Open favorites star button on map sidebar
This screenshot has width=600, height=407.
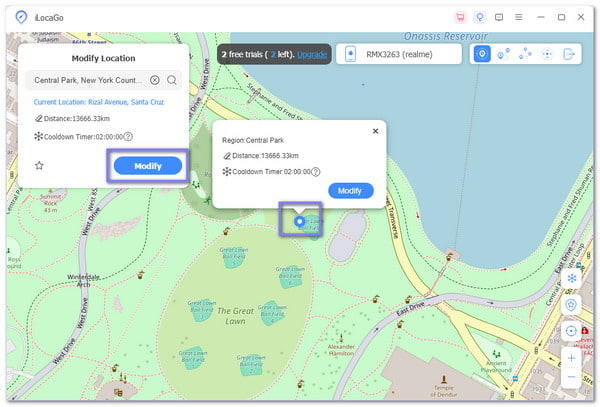tap(571, 305)
